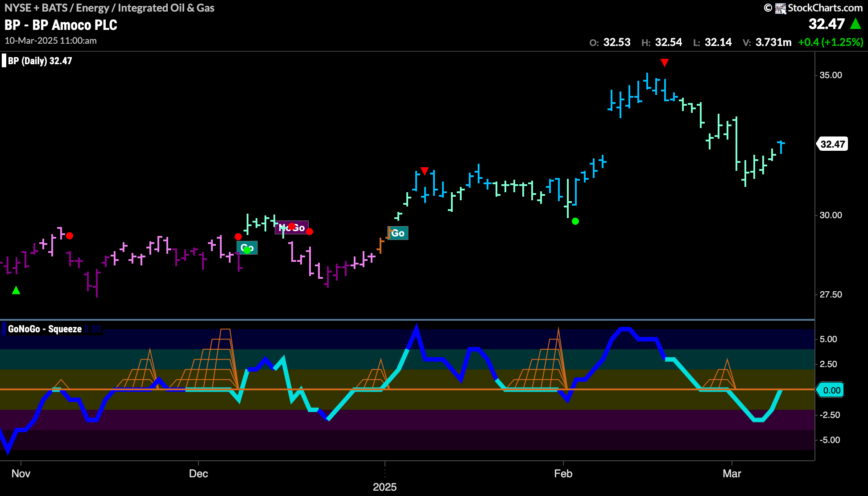This screenshot has width=868, height=496.
Task: Click the -5.00 squeeze axis label
Action: [830, 440]
